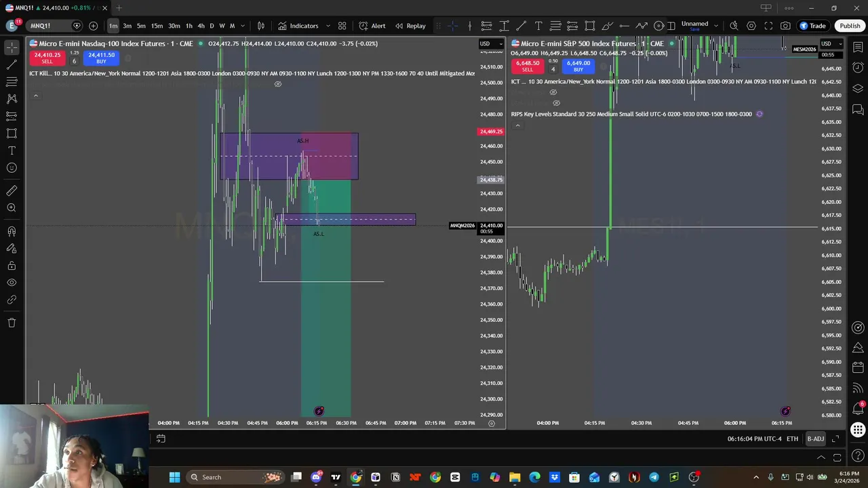Activate the zoom in tool
The height and width of the screenshot is (488, 868).
[x=12, y=208]
